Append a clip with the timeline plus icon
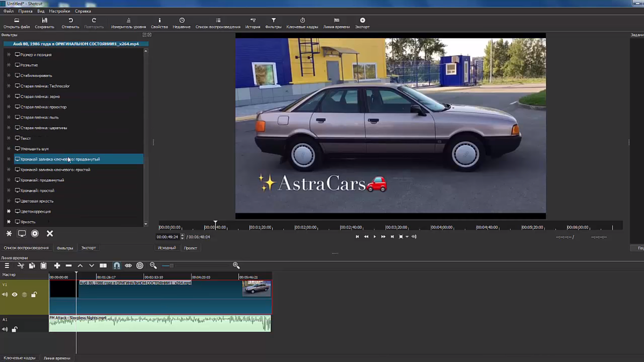The image size is (644, 362). [57, 265]
